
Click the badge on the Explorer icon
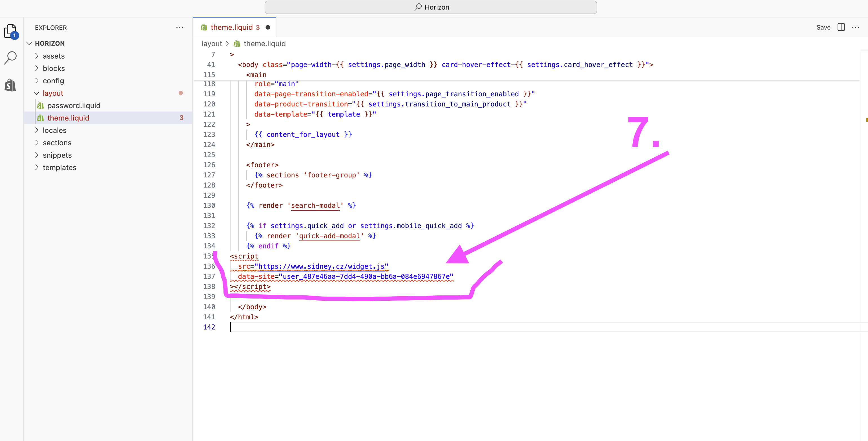pyautogui.click(x=14, y=35)
